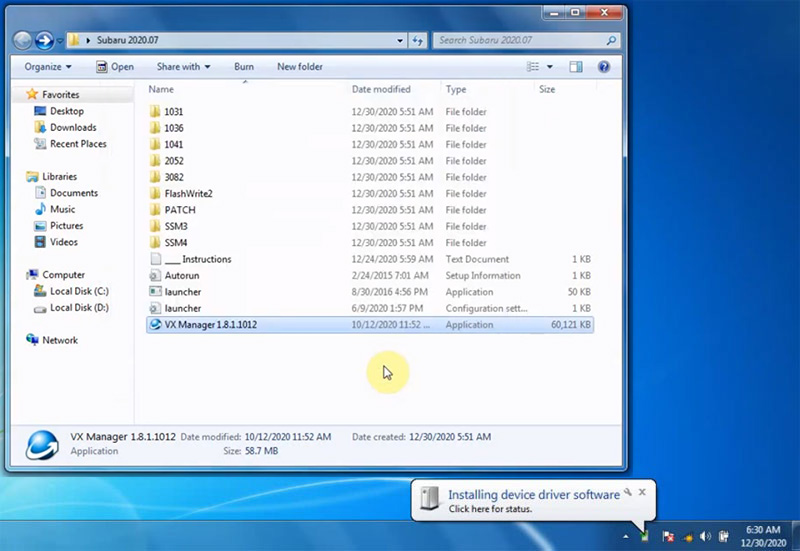Close the driver installation balloon
This screenshot has height=551, width=800.
click(642, 492)
